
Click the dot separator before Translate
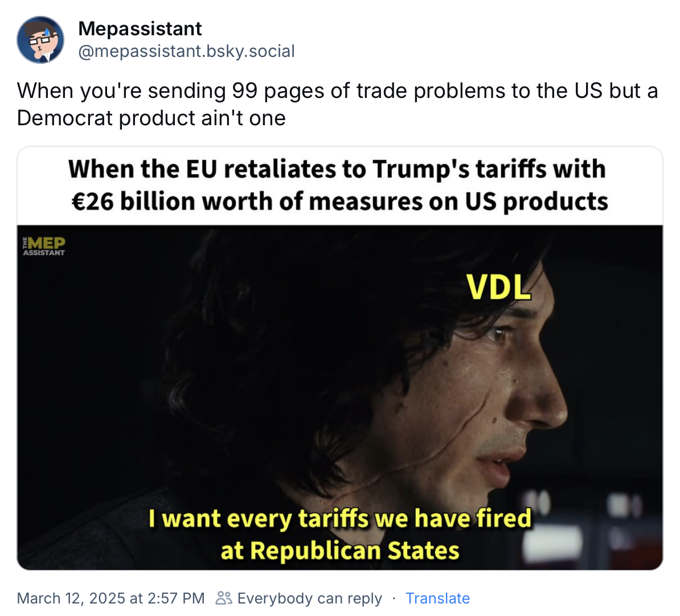pos(394,598)
